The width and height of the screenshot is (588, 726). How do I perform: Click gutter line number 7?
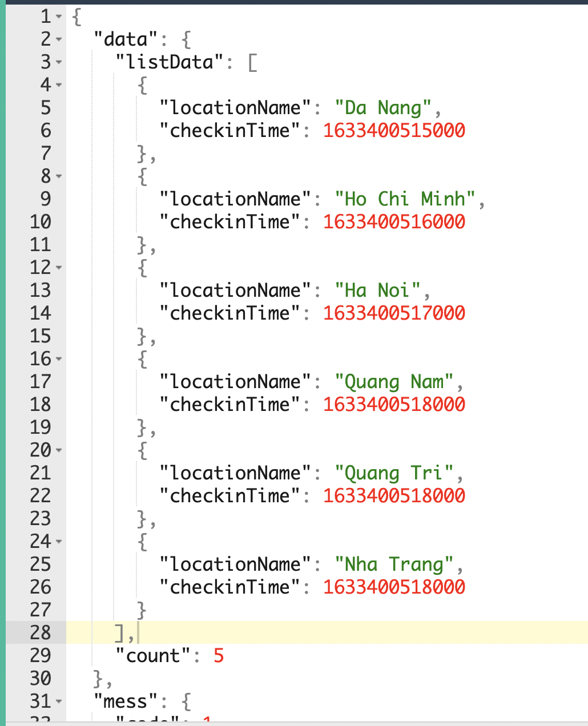coord(46,154)
